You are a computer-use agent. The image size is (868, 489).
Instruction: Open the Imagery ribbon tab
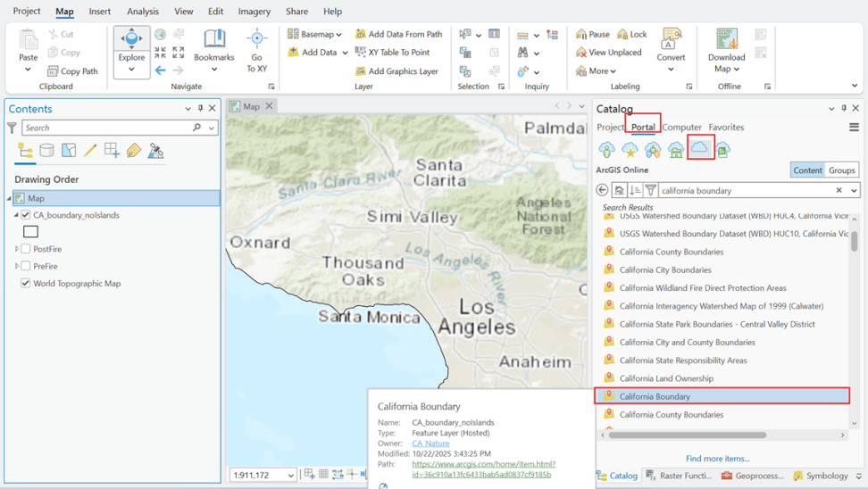point(255,11)
